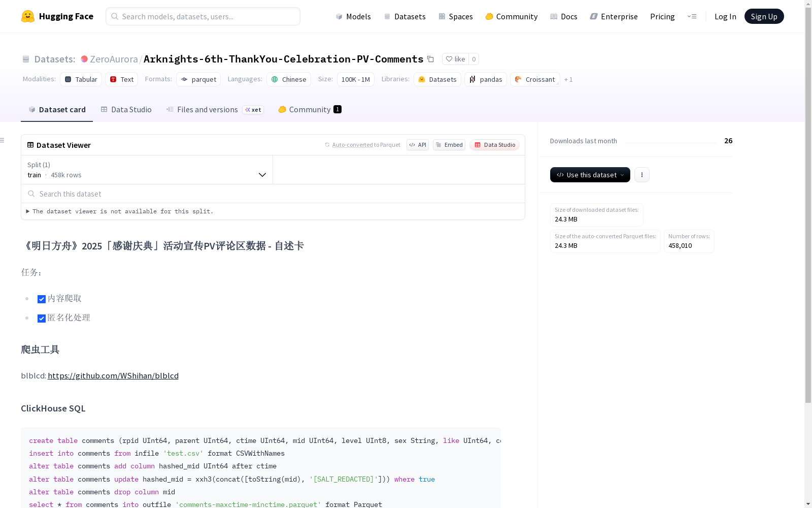This screenshot has height=508, width=812.
Task: Click the Hugging Face logo icon
Action: 28,16
